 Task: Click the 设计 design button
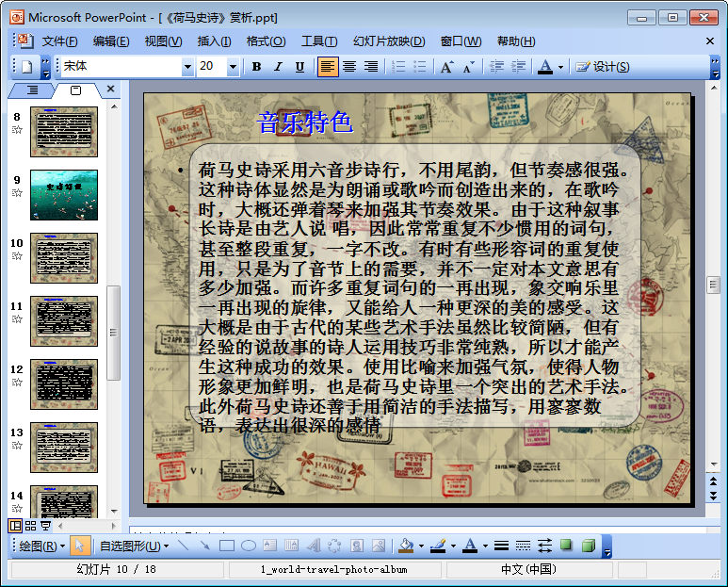point(603,67)
